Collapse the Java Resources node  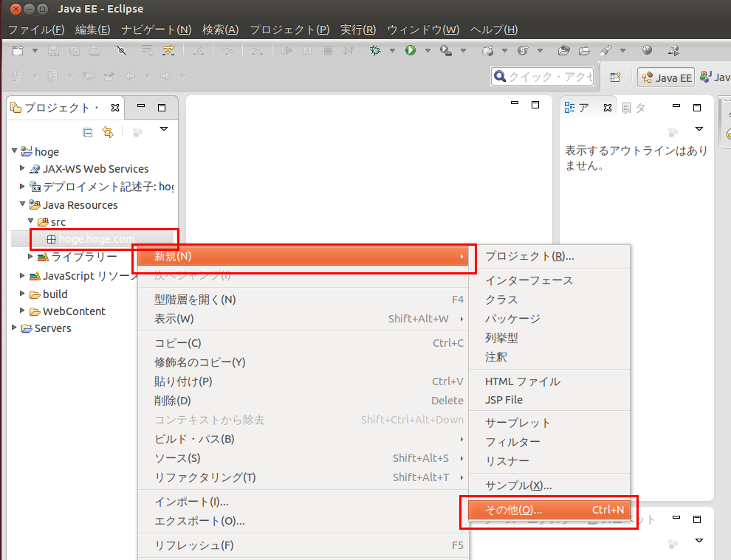point(22,204)
